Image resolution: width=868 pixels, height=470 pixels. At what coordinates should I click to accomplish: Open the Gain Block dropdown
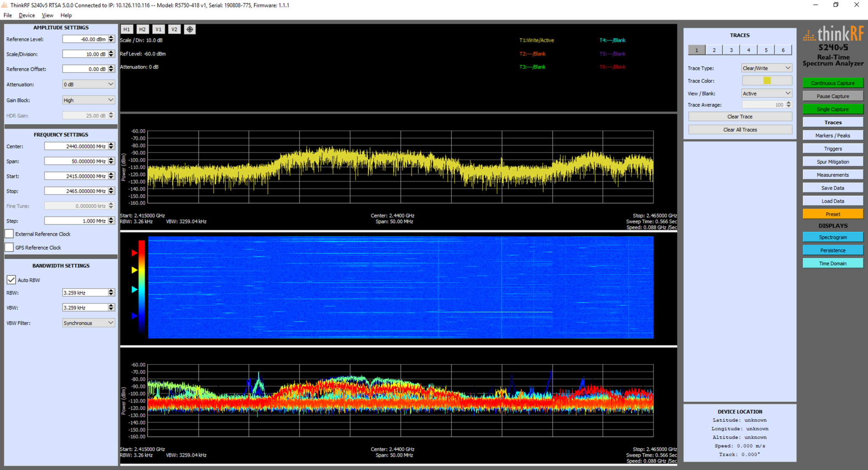pyautogui.click(x=88, y=100)
